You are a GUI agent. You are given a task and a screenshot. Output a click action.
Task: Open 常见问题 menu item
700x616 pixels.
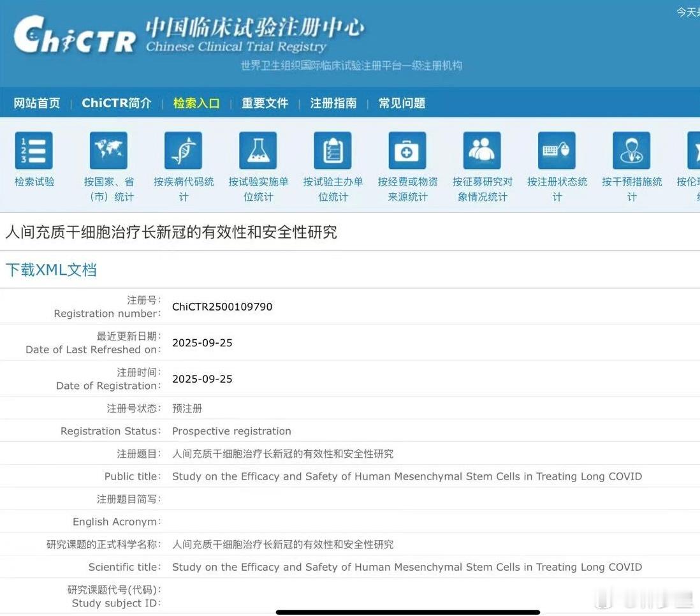point(402,103)
